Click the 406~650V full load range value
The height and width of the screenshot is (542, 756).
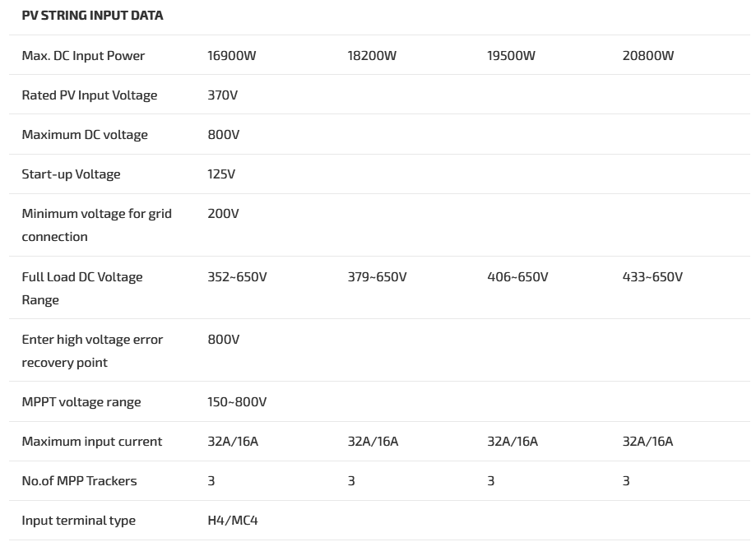[517, 276]
